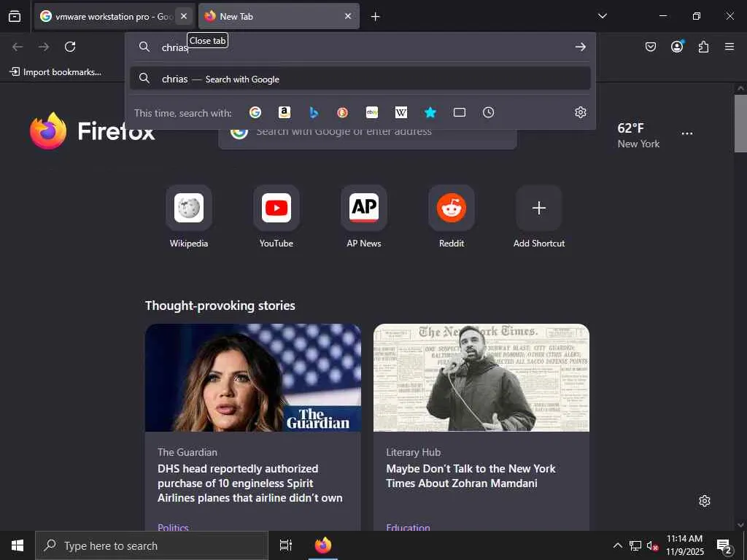Open 62°F New York weather widget
The height and width of the screenshot is (560, 747).
[638, 135]
